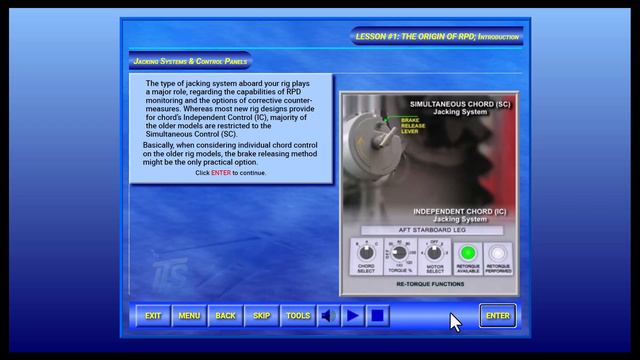Click the stop square icon

tap(378, 316)
